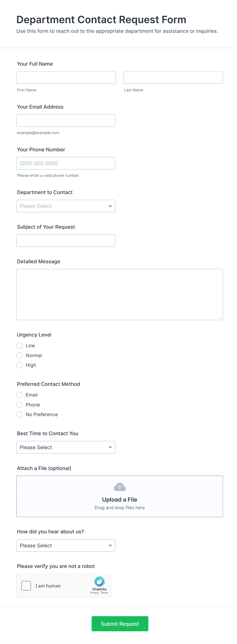Click the cloud upload icon
Image resolution: width=237 pixels, height=644 pixels.
[x=120, y=487]
